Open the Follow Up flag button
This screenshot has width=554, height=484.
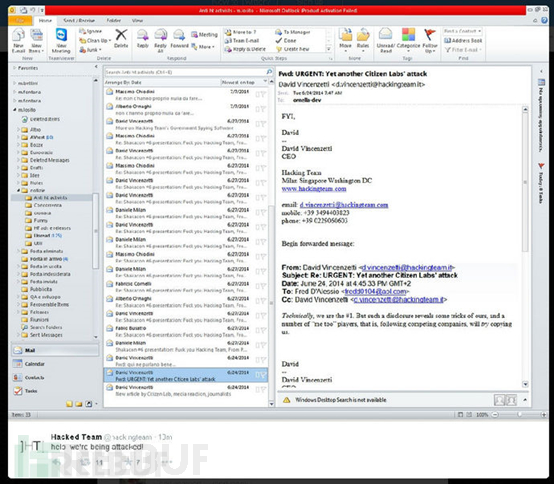click(430, 40)
